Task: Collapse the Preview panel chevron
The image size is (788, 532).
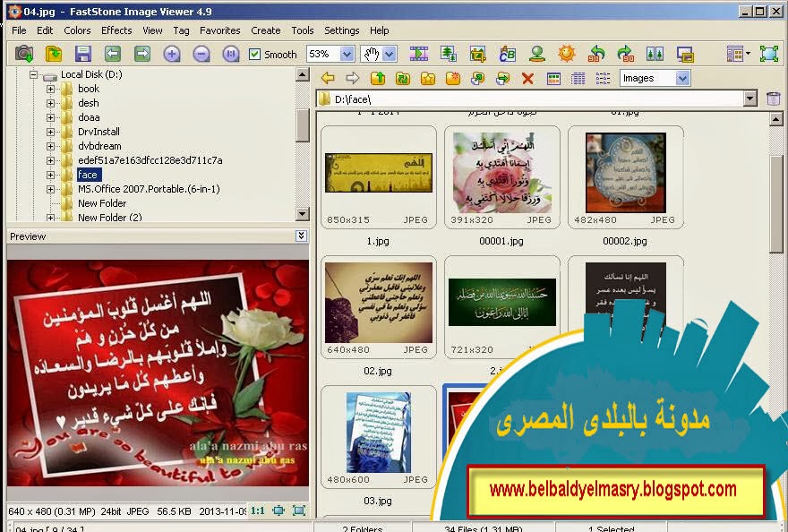Action: point(301,236)
